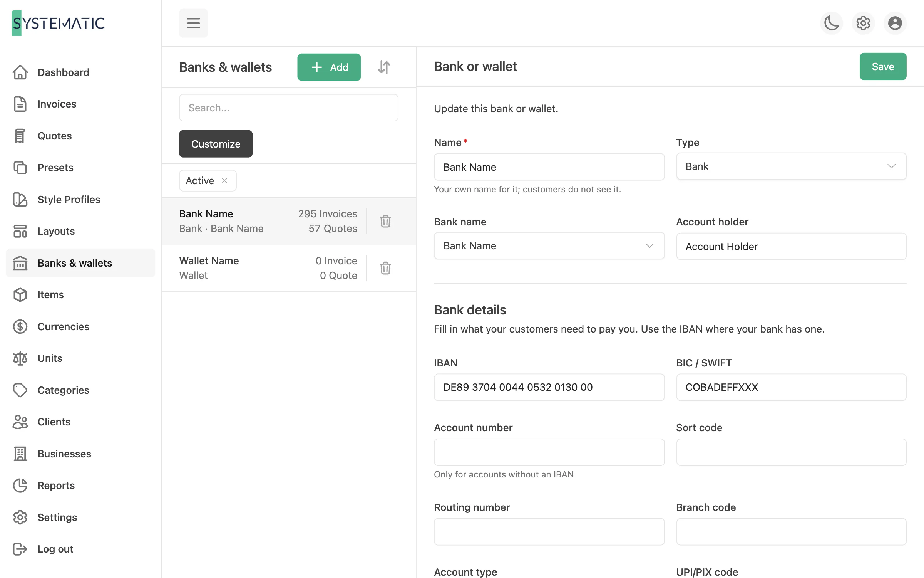Go to Currencies
924x578 pixels.
tap(80, 327)
